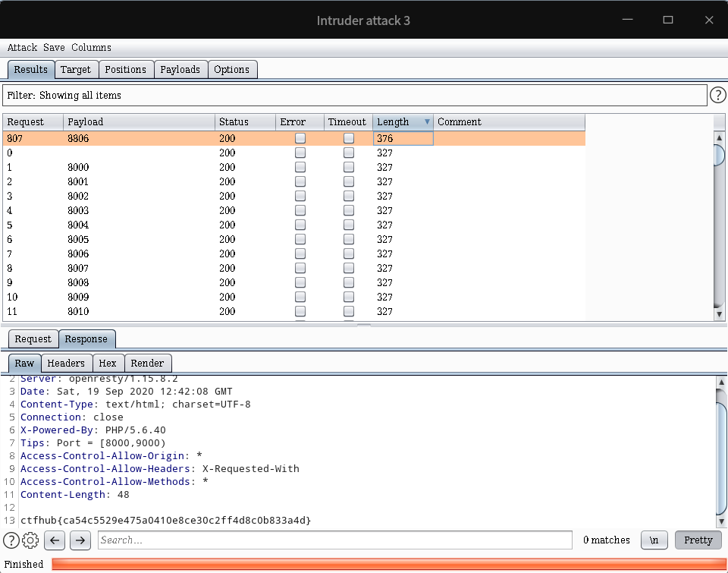Click results table scrollbar down arrow
The image size is (728, 573).
pos(719,314)
